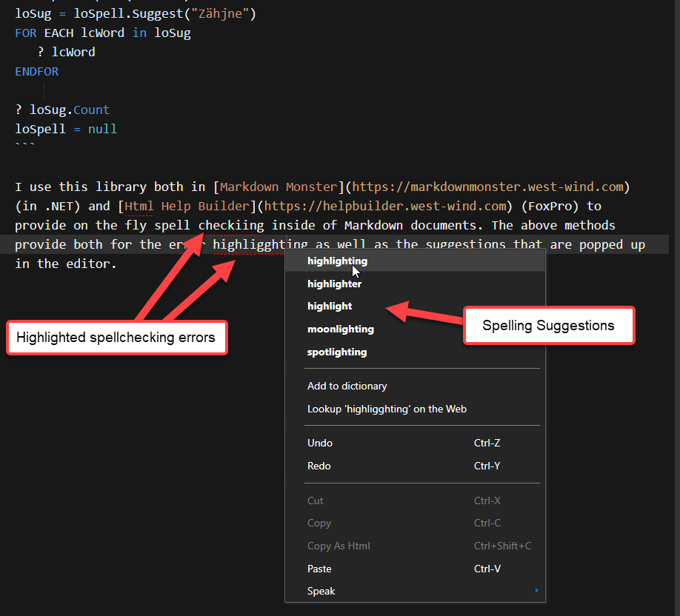This screenshot has height=616, width=680.
Task: Click the "Html Help Builder" link text
Action: click(187, 206)
